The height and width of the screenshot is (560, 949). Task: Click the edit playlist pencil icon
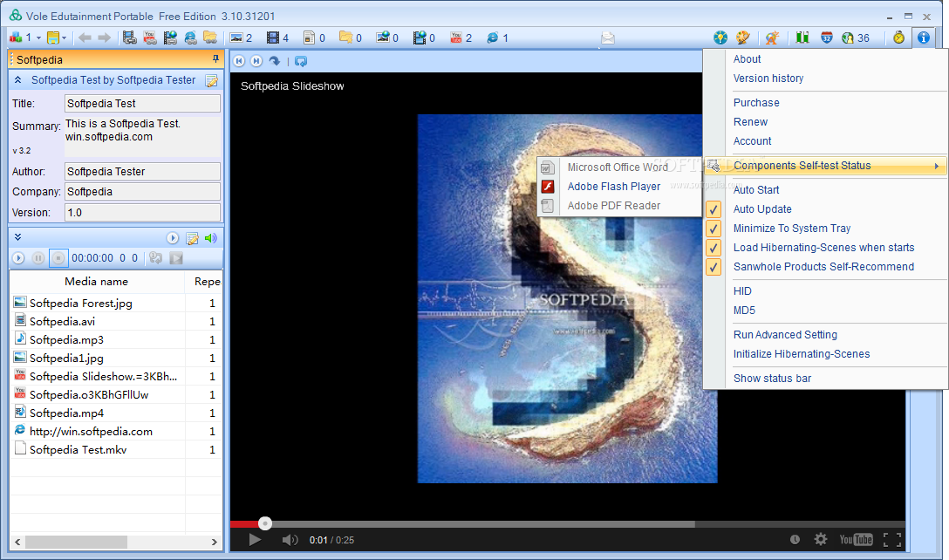[x=193, y=238]
